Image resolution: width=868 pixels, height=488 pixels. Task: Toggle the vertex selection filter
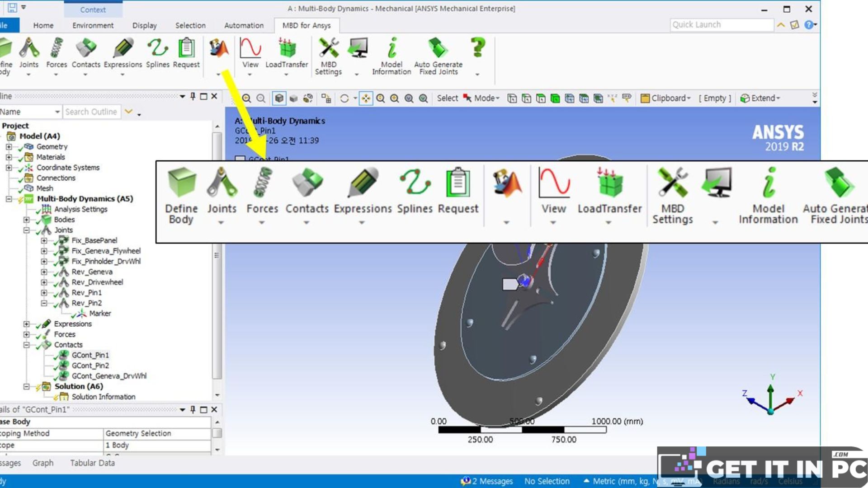[x=512, y=98]
